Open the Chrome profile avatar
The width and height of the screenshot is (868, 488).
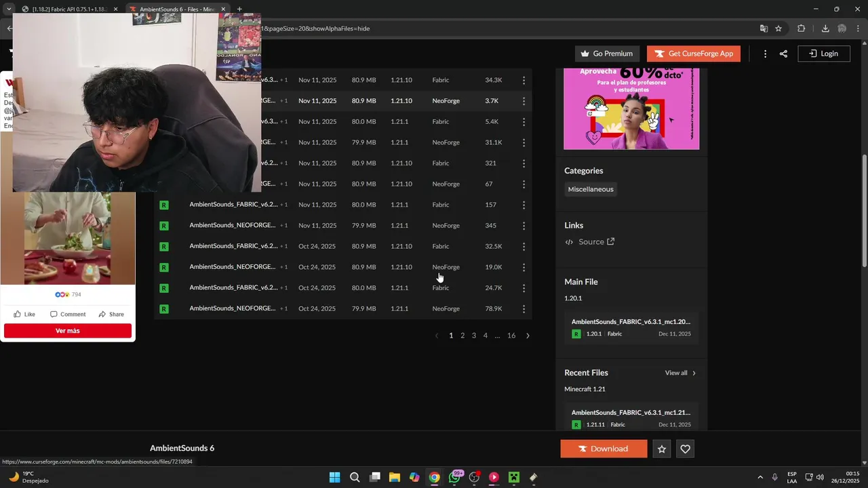842,28
